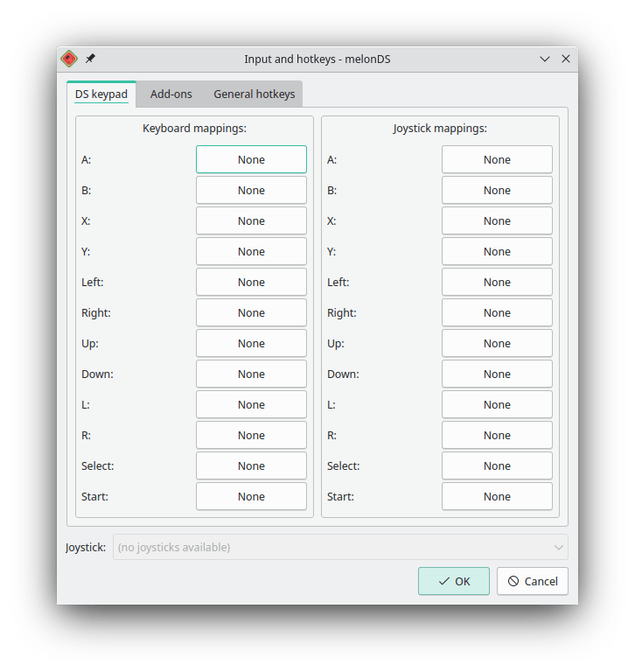Set keyboard mapping for B button
Screen dimensions: 635x672
(252, 190)
